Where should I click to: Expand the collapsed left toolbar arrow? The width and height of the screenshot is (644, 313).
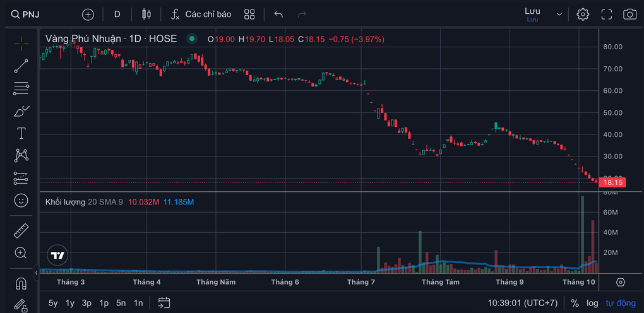click(x=36, y=273)
